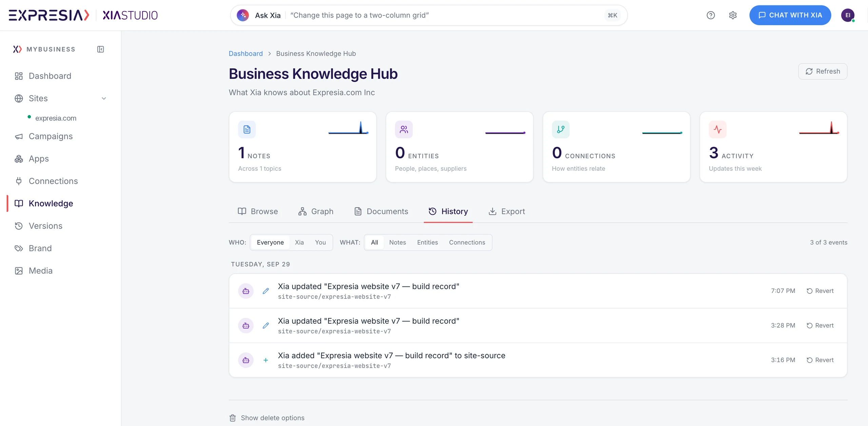Revert the 7:07 PM update
Screen dimensions: 868x426
[x=820, y=291]
